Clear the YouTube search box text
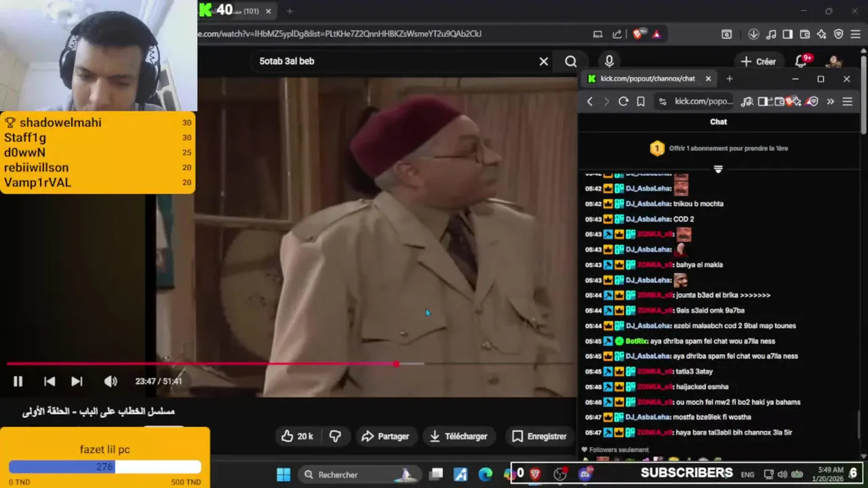Image resolution: width=868 pixels, height=488 pixels. tap(543, 62)
